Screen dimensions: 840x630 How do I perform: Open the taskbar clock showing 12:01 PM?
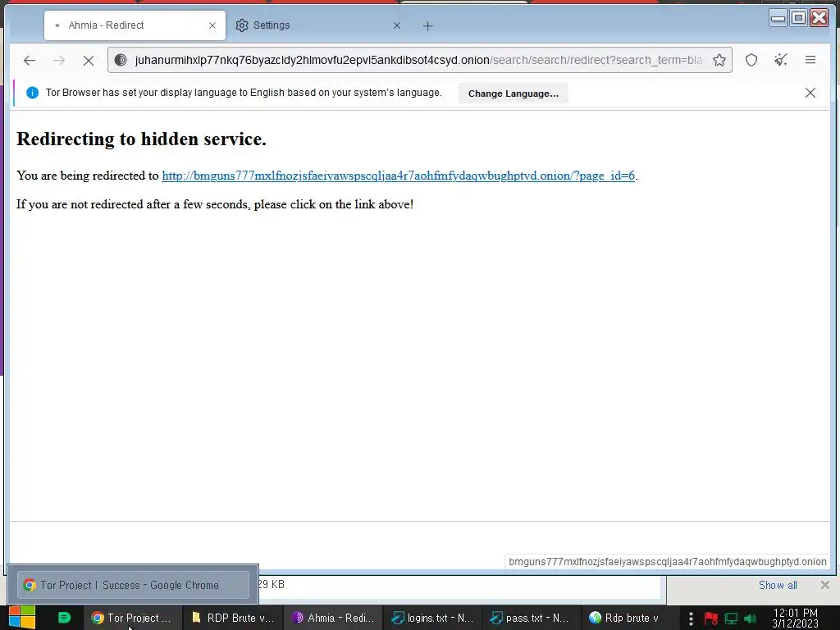pos(795,618)
